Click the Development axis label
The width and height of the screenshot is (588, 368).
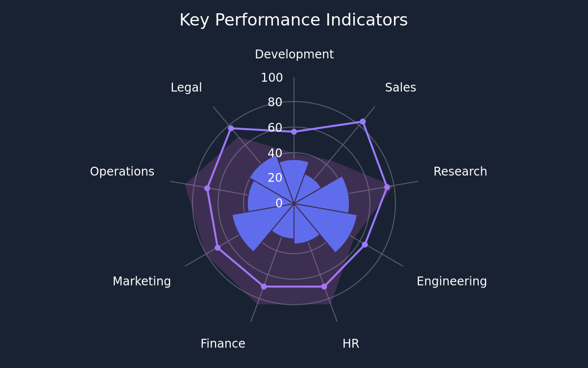[x=294, y=54]
